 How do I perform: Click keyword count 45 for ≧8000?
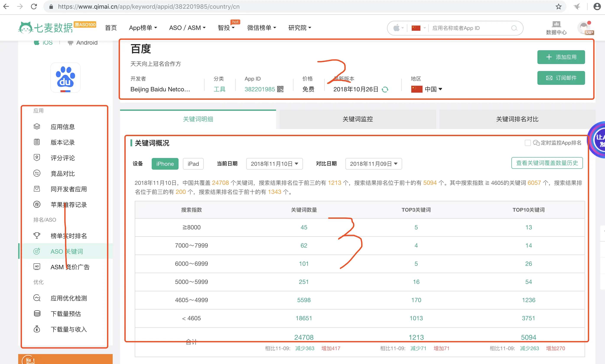(304, 227)
